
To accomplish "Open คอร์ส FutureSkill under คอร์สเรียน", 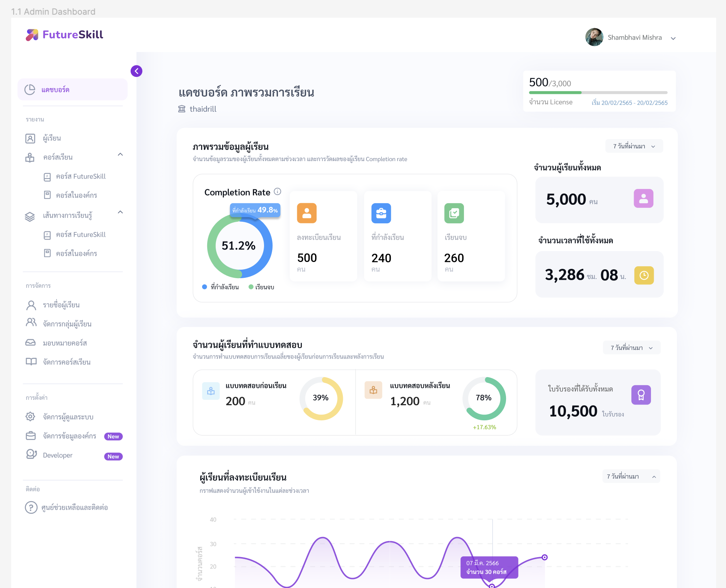I will (80, 177).
